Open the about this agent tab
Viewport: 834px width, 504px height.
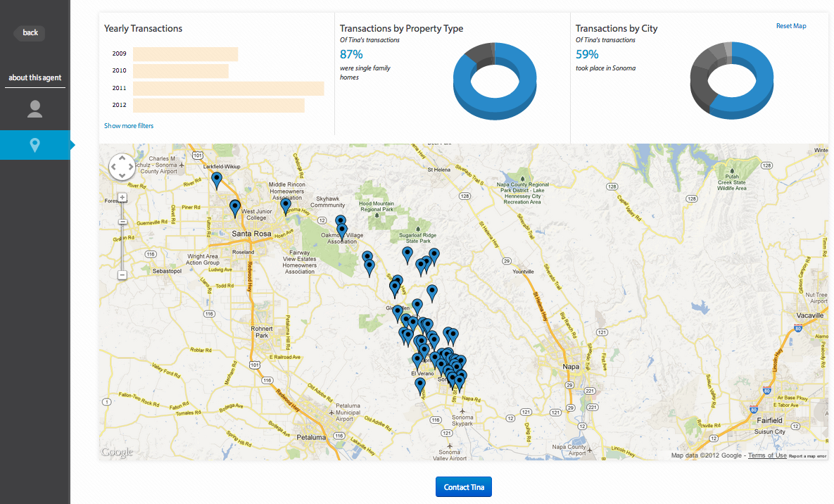[34, 77]
